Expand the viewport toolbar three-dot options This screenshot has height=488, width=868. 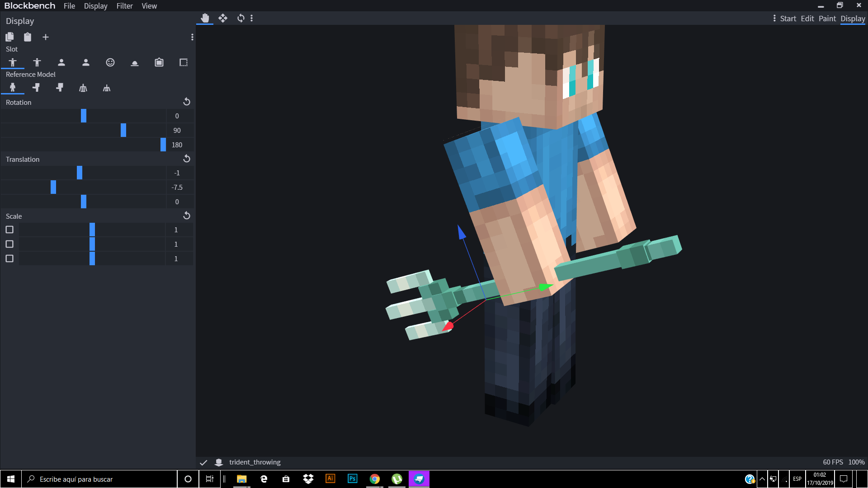click(x=252, y=18)
